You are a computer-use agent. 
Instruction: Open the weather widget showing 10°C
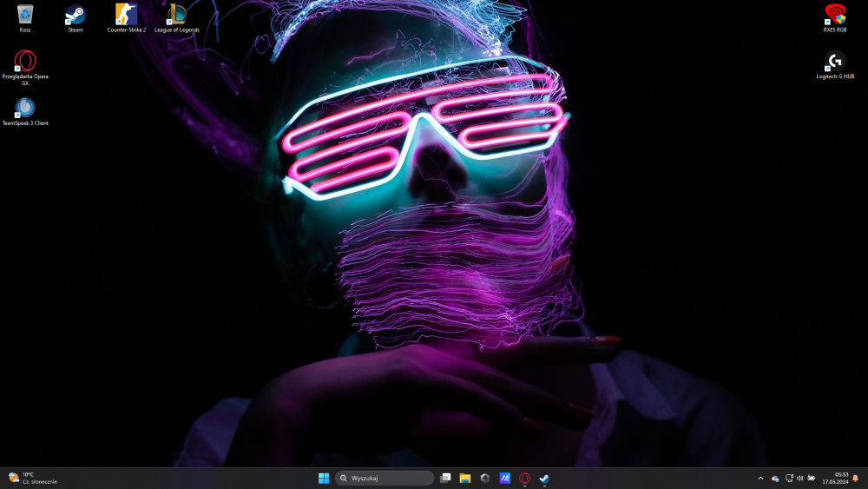pos(33,478)
